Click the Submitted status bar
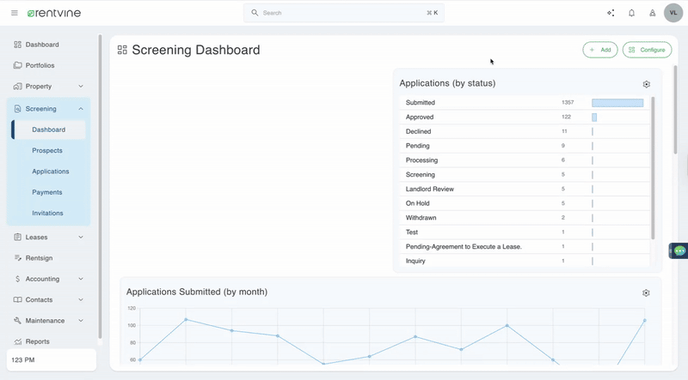Screen dimensions: 688x380 pos(617,103)
